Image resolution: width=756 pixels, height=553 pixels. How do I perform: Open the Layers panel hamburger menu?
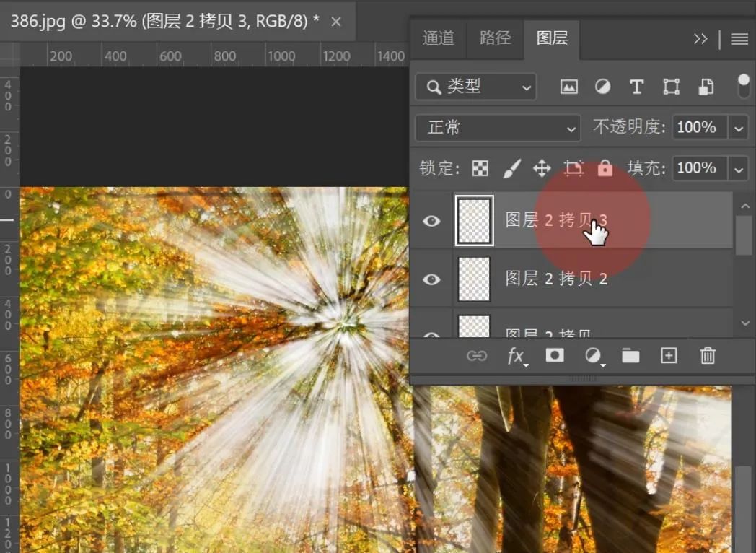739,39
